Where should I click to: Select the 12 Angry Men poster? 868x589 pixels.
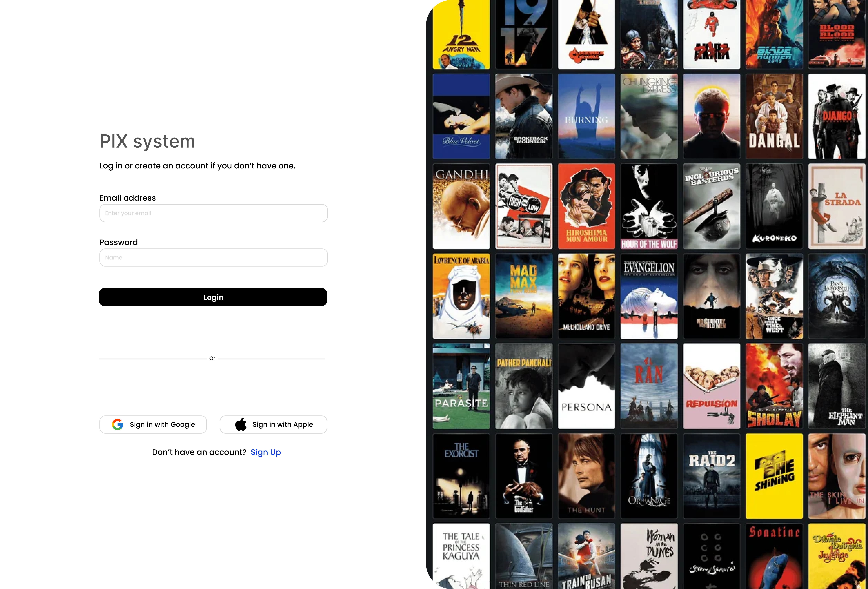point(461,34)
